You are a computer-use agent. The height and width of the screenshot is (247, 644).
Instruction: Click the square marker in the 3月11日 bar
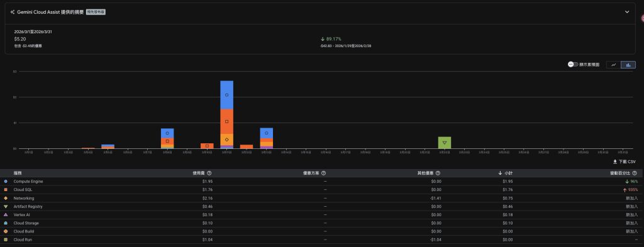[226, 121]
